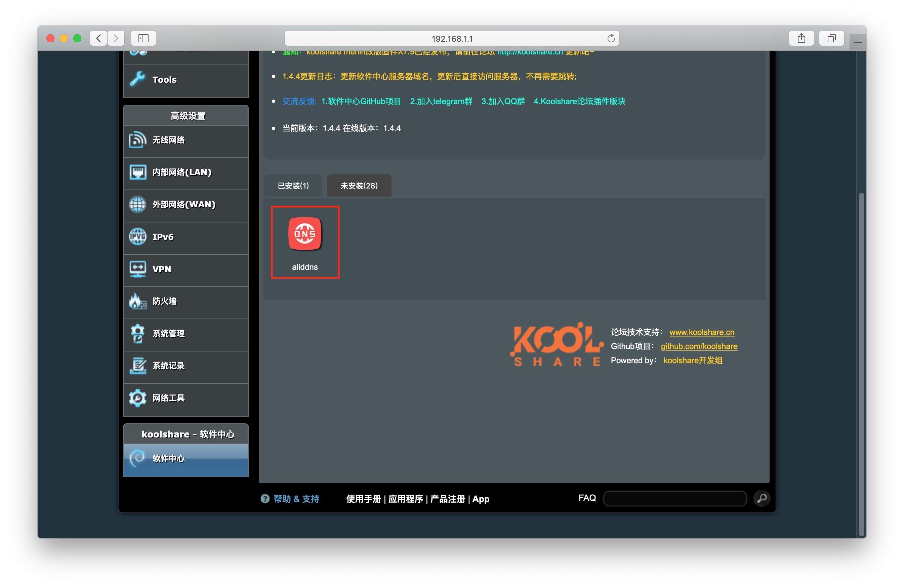This screenshot has height=588, width=904.
Task: Open 系统记录 system log icon
Action: (x=137, y=366)
